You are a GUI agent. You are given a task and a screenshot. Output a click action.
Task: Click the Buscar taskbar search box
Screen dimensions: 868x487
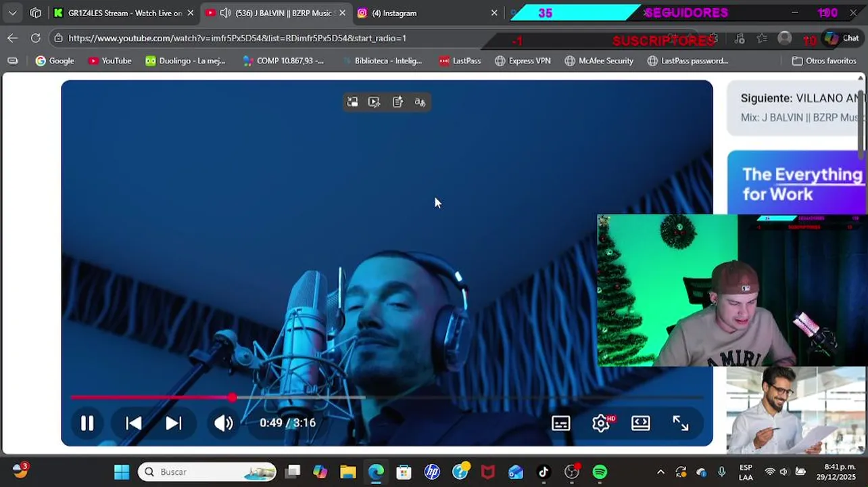pyautogui.click(x=208, y=472)
